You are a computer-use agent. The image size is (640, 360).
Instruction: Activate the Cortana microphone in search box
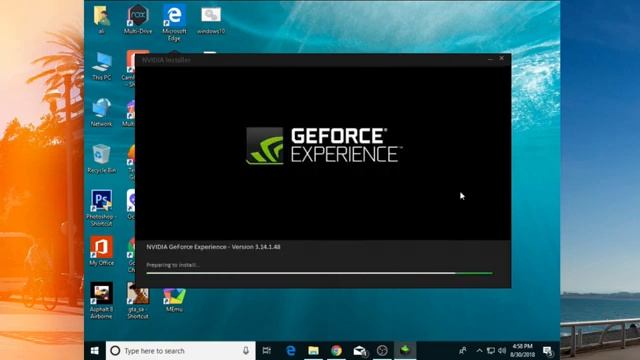click(246, 351)
